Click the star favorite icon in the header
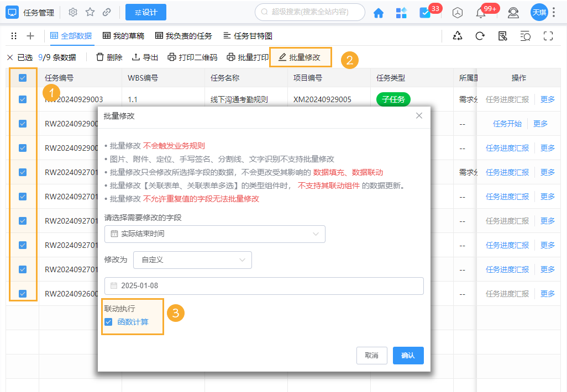567x392 pixels. (x=90, y=12)
